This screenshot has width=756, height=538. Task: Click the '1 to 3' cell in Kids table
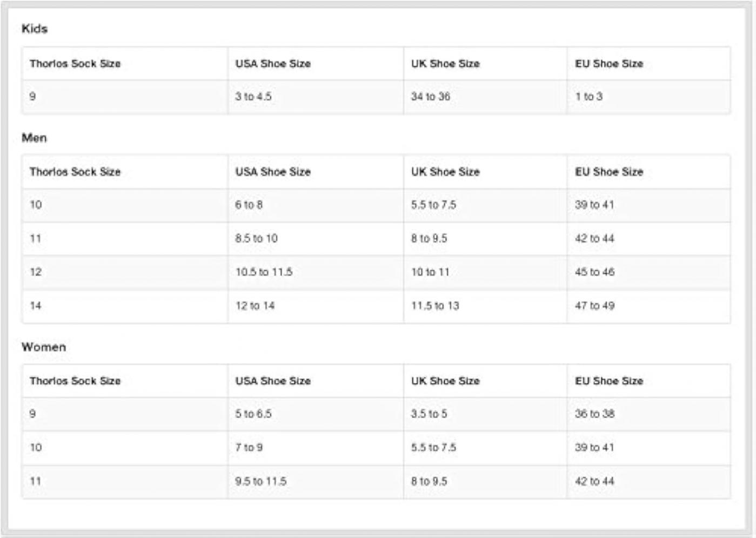tap(588, 97)
